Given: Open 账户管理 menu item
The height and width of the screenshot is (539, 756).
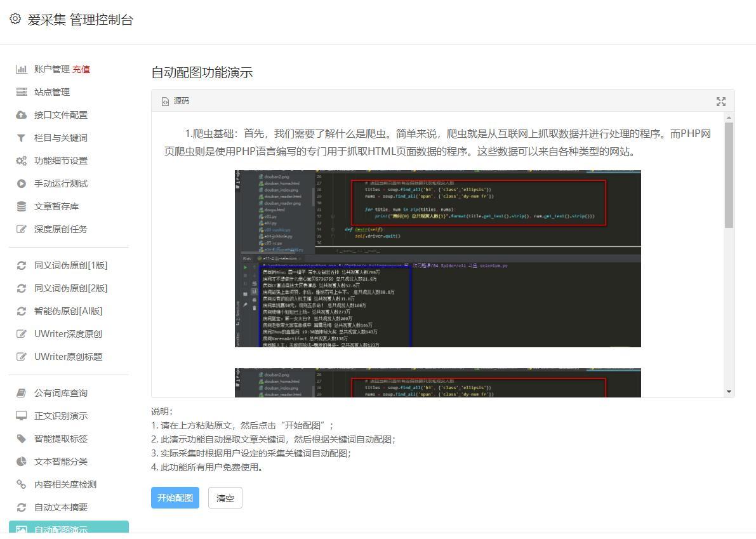Looking at the screenshot, I should [x=51, y=69].
